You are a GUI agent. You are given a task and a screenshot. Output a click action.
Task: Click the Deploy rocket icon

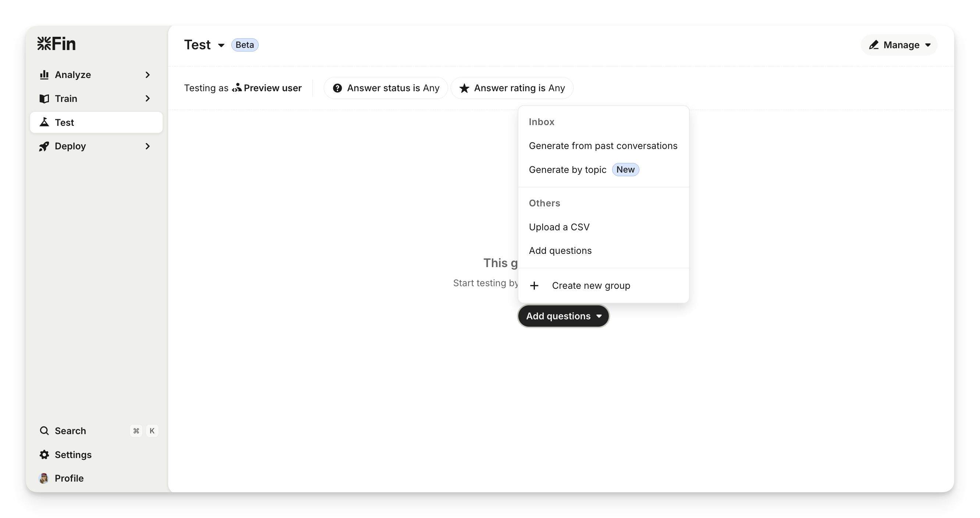tap(44, 146)
